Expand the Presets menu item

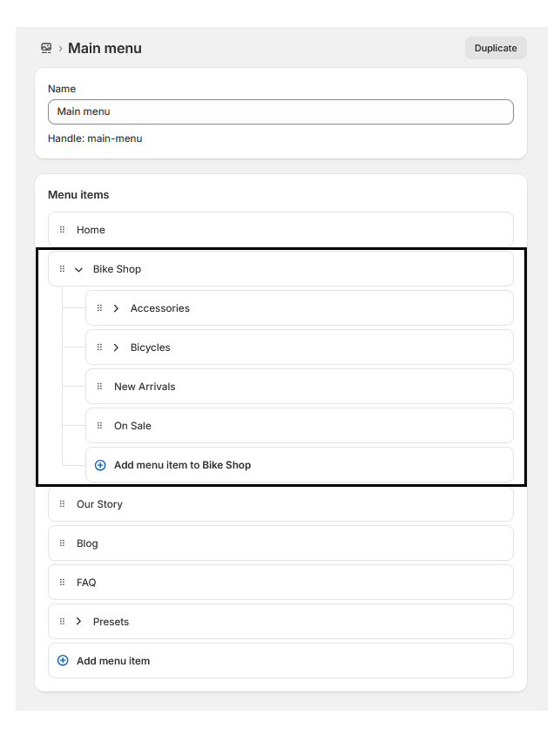point(79,622)
